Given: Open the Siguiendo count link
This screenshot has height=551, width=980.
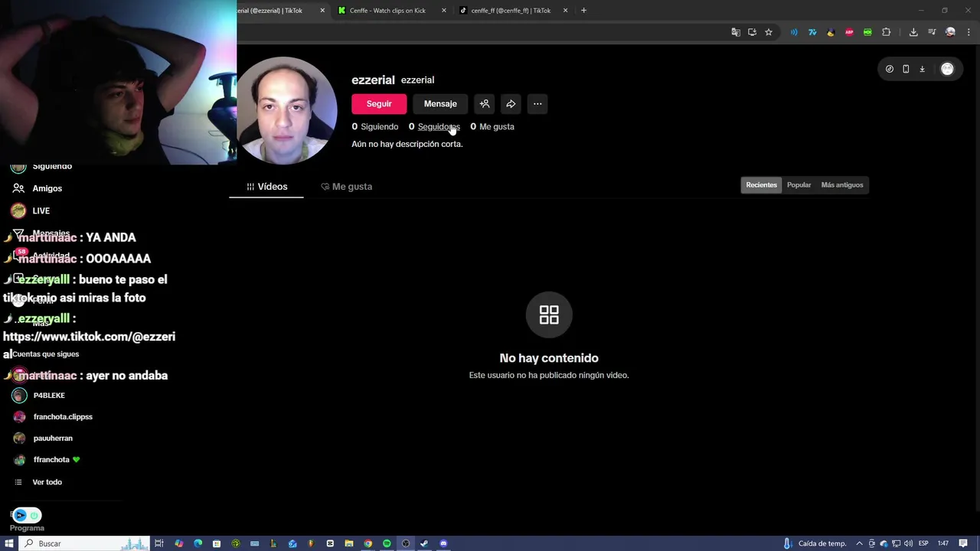Looking at the screenshot, I should point(375,127).
